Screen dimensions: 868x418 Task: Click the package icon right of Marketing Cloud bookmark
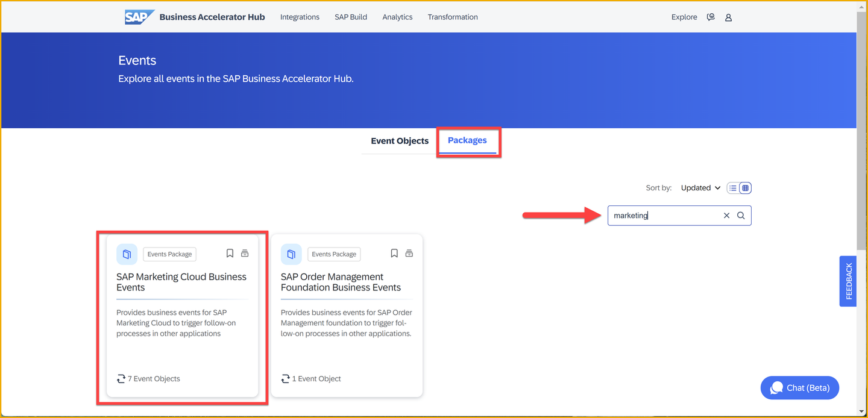tap(245, 254)
